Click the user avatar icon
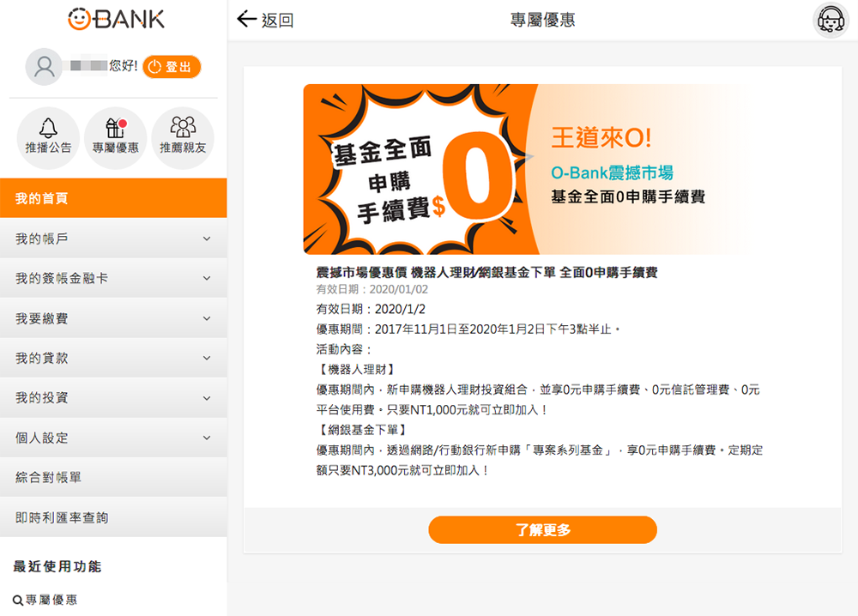 (x=44, y=67)
